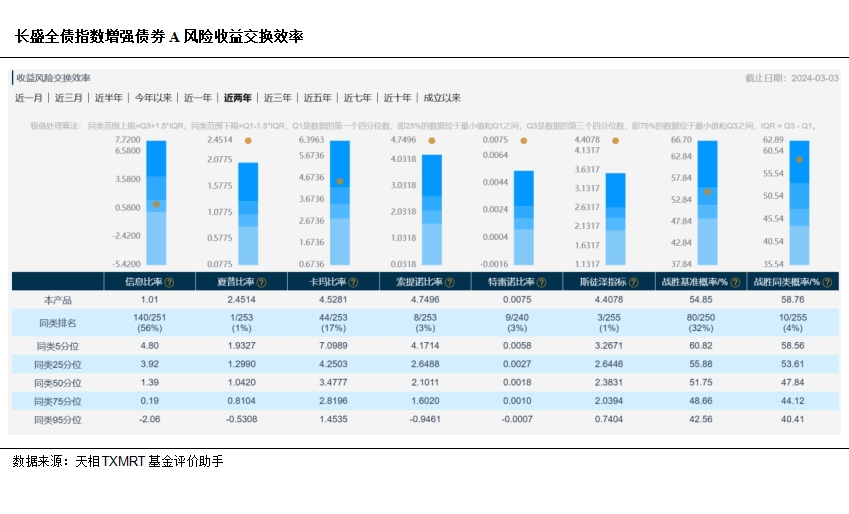
Task: Click question mark icon next to 战胜同类概率/%
Action: pos(827,283)
